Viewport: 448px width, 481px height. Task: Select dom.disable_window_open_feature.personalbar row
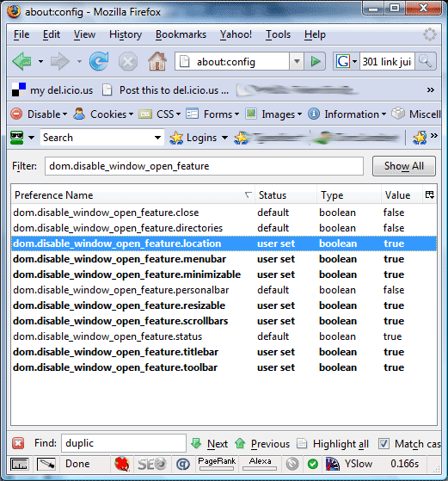[224, 290]
